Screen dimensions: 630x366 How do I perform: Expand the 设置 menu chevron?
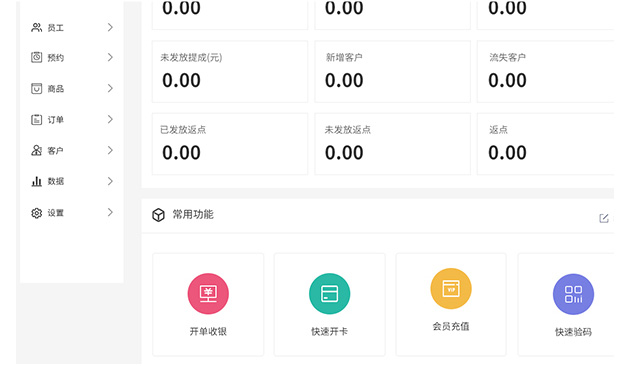click(x=110, y=213)
